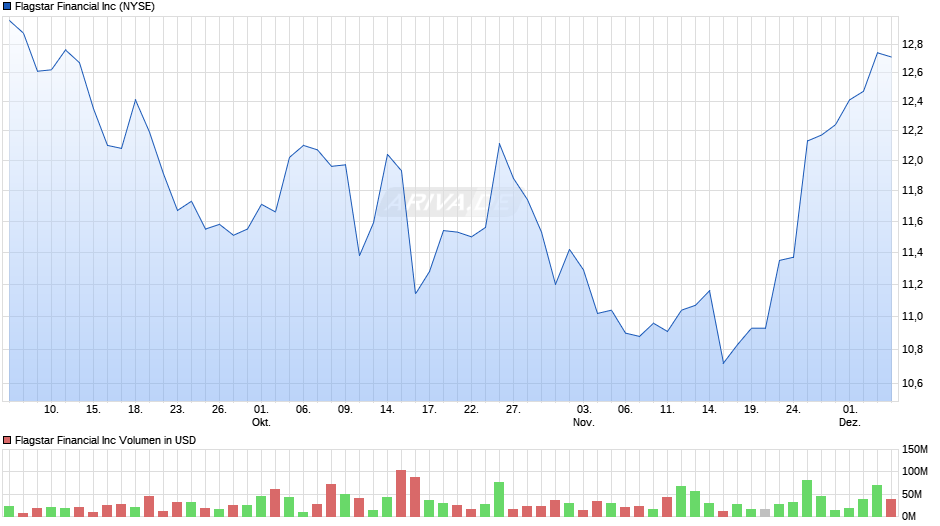Click the "17." date label
940x526 pixels.
[x=429, y=409]
